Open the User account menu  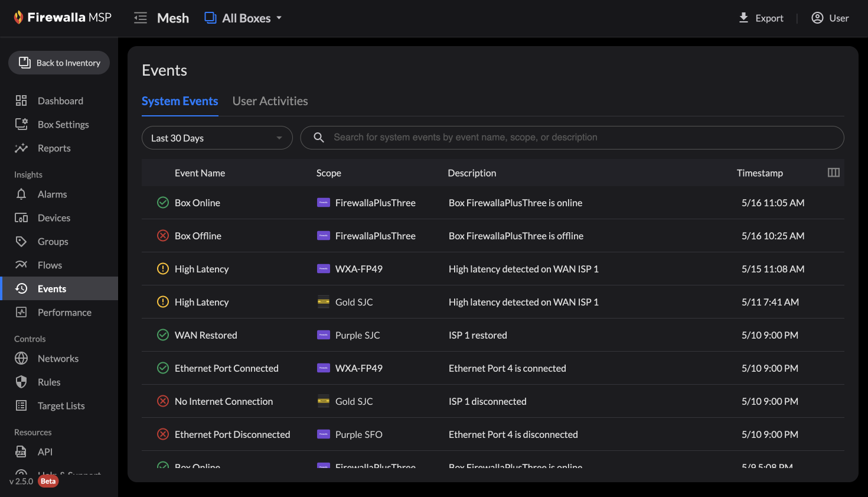tap(830, 18)
